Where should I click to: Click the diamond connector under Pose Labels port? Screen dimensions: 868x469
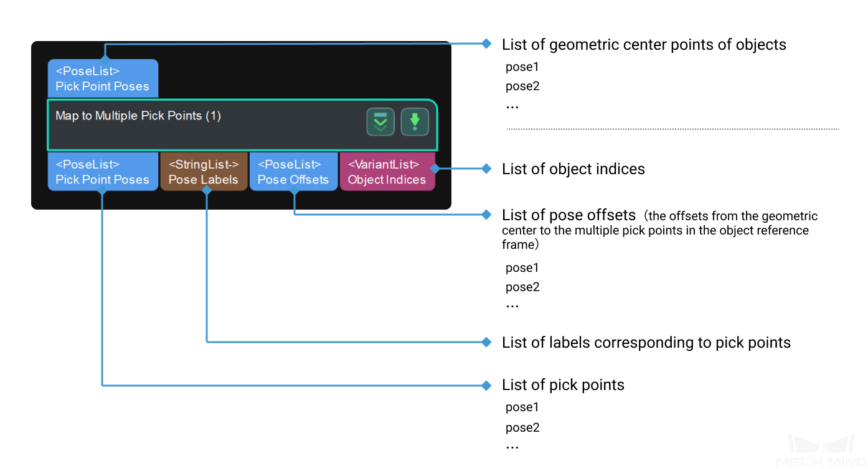[207, 191]
